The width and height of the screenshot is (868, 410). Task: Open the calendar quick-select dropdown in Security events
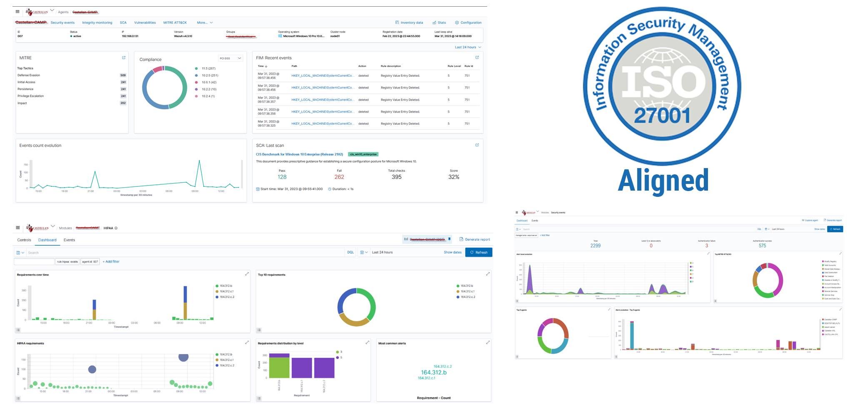(x=767, y=229)
